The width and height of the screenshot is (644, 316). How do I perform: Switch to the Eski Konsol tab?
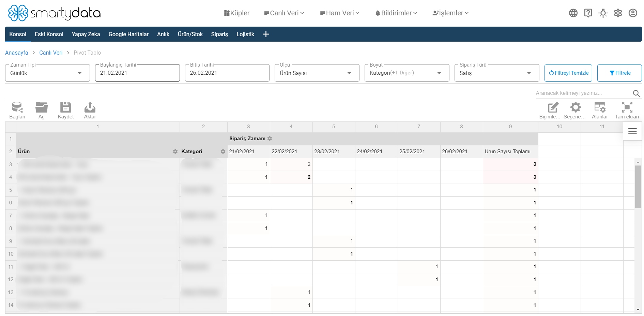[x=49, y=34]
